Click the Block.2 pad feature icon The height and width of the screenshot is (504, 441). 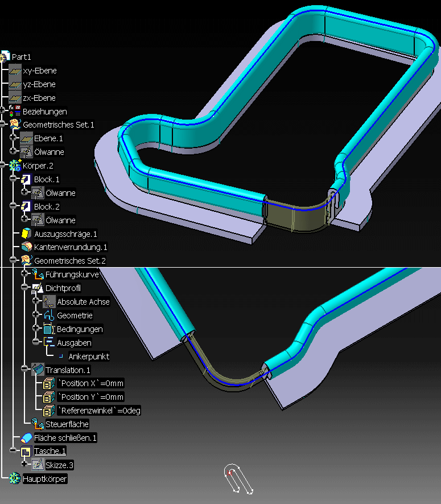click(x=26, y=206)
